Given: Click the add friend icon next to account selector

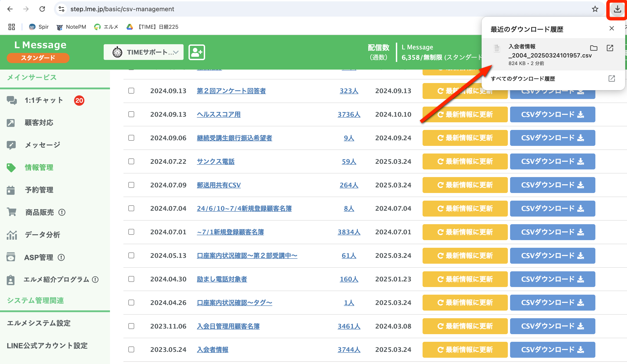Looking at the screenshot, I should 197,52.
